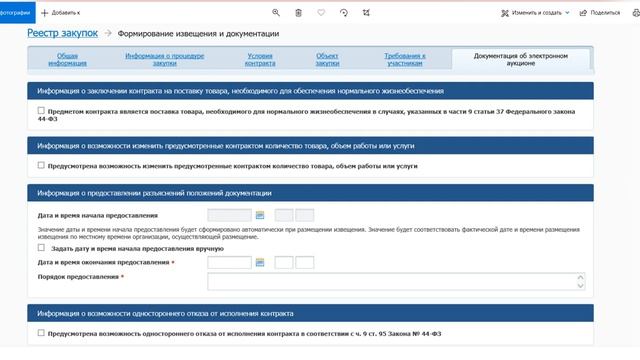Click the окончания предоставления date field

tap(229, 262)
